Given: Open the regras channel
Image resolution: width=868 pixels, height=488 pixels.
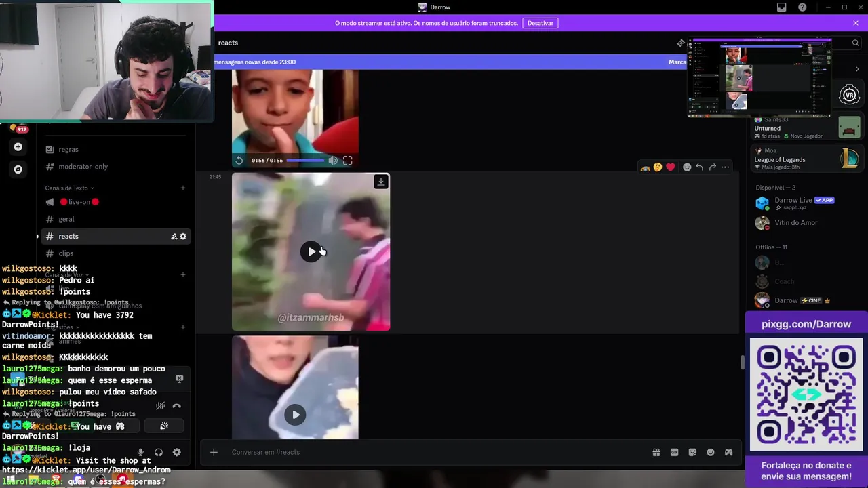Looking at the screenshot, I should point(68,149).
